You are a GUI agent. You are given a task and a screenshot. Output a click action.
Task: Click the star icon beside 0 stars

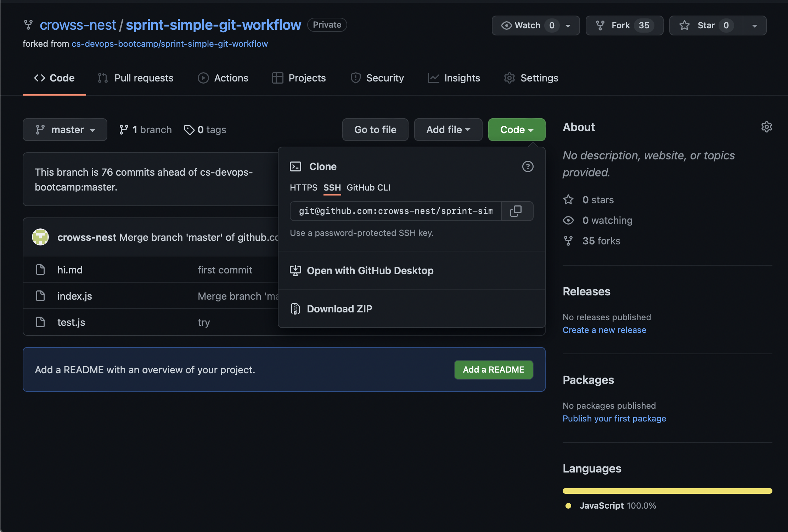point(568,200)
